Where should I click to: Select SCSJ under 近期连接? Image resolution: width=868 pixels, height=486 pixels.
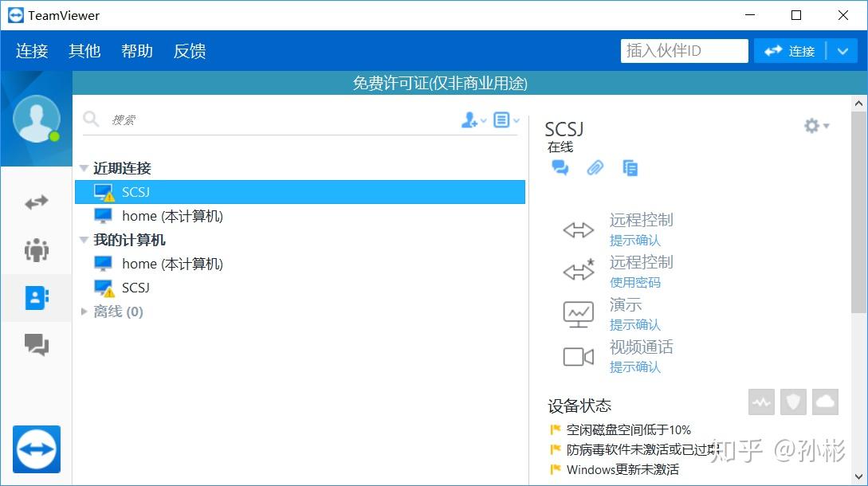(300, 192)
